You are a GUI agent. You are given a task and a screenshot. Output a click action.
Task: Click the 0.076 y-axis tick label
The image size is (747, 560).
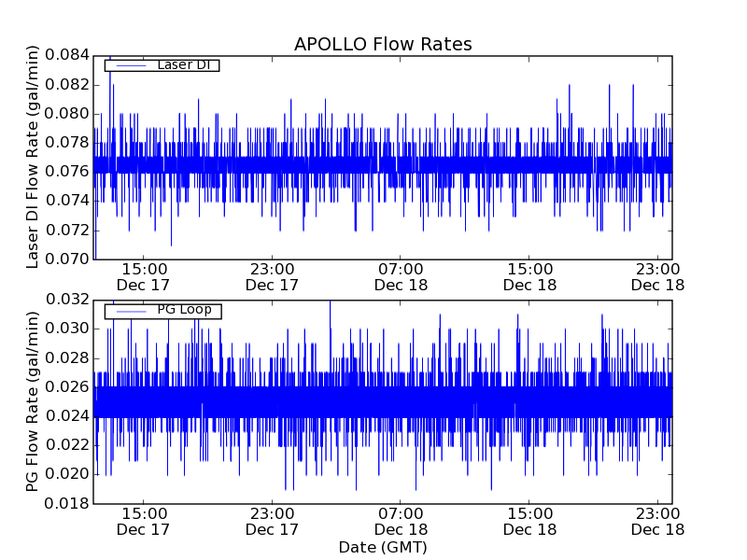click(67, 172)
